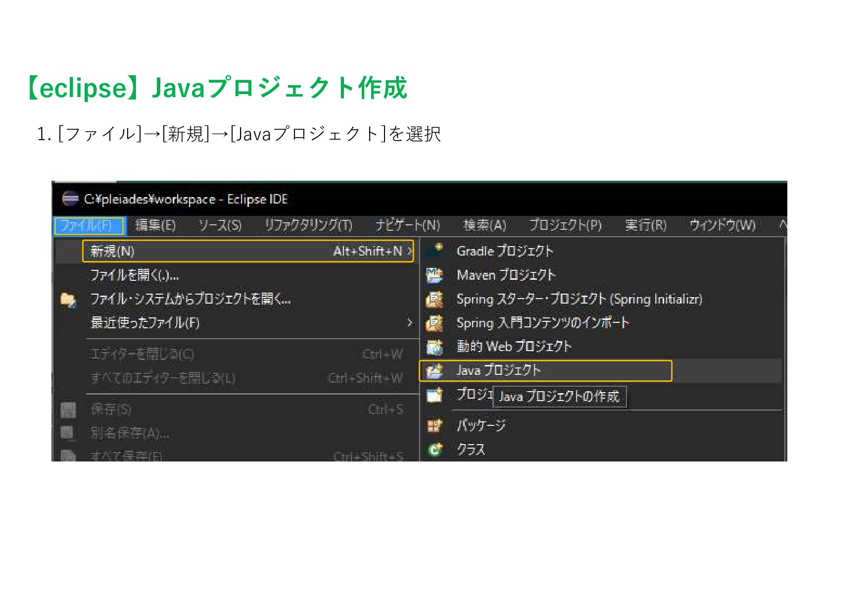The width and height of the screenshot is (868, 614).
Task: Choose Gradle プロジェクト
Action: coord(505,251)
